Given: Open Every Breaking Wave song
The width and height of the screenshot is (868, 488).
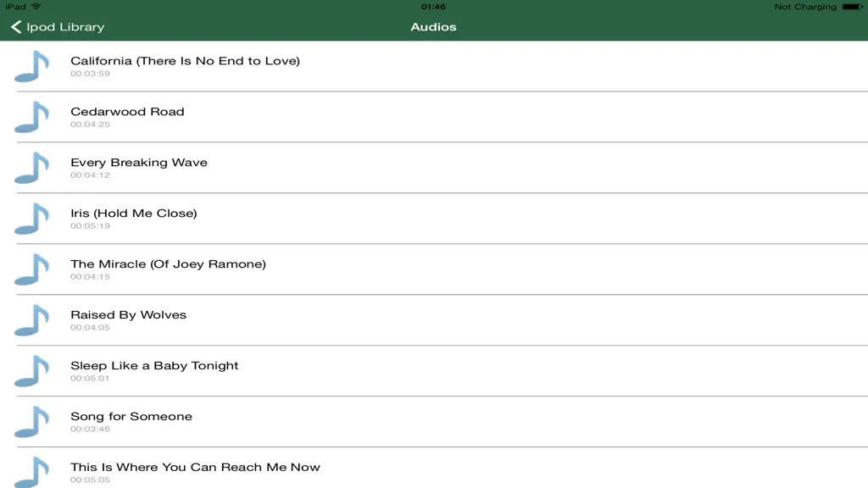Looking at the screenshot, I should coord(434,169).
